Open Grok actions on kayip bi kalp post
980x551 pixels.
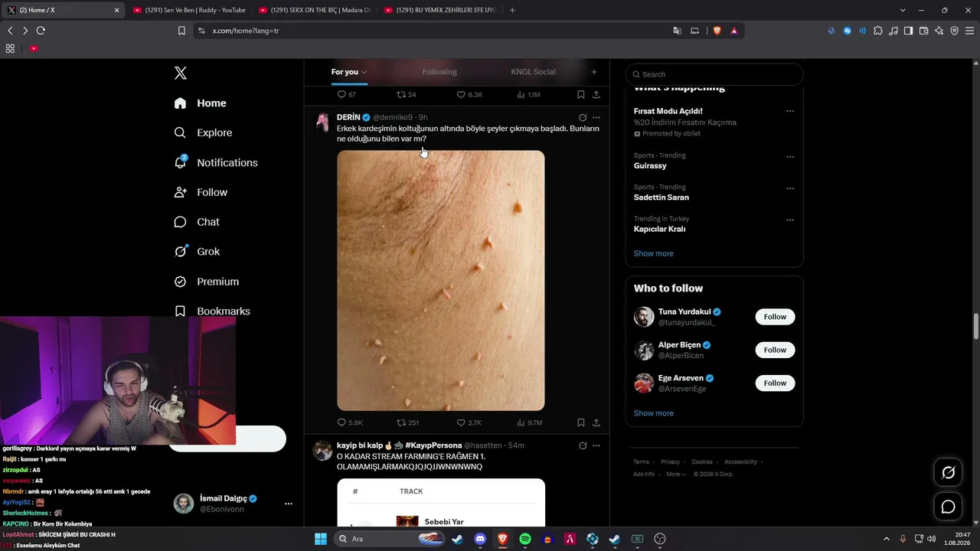pyautogui.click(x=583, y=445)
